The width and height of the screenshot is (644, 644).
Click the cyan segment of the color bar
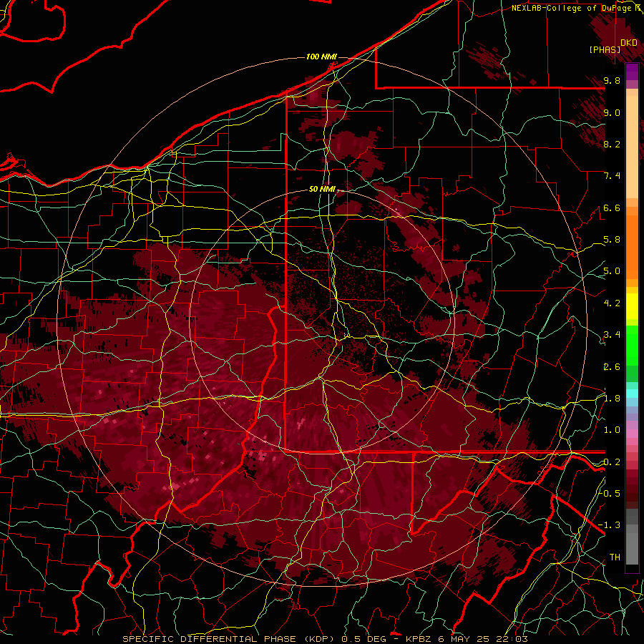[x=632, y=393]
